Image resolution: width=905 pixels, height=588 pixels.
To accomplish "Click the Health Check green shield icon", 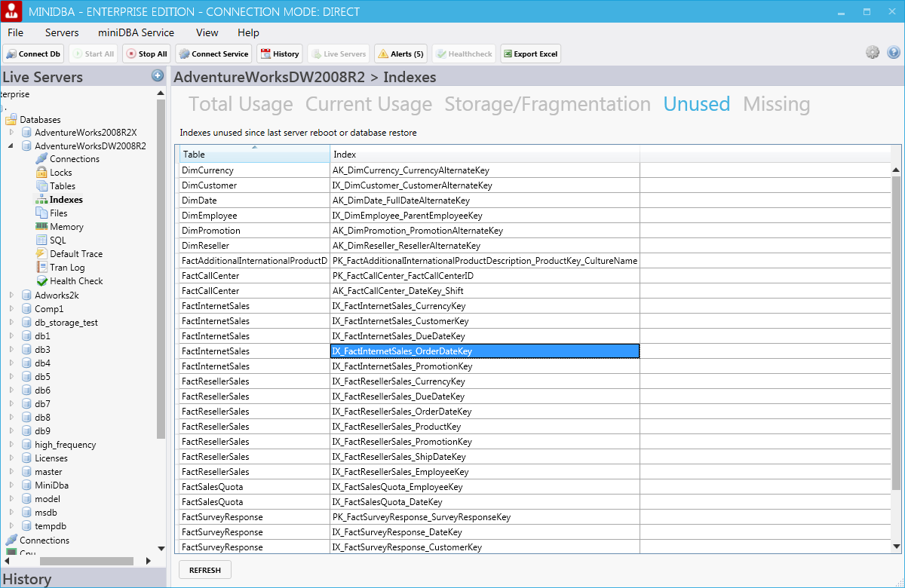I will pos(42,280).
